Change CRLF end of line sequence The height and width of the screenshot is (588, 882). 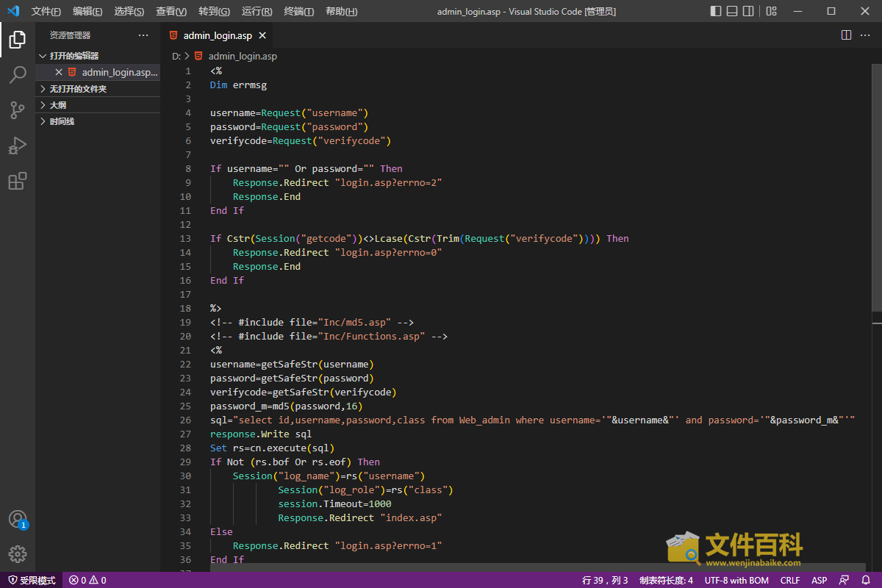(x=790, y=580)
